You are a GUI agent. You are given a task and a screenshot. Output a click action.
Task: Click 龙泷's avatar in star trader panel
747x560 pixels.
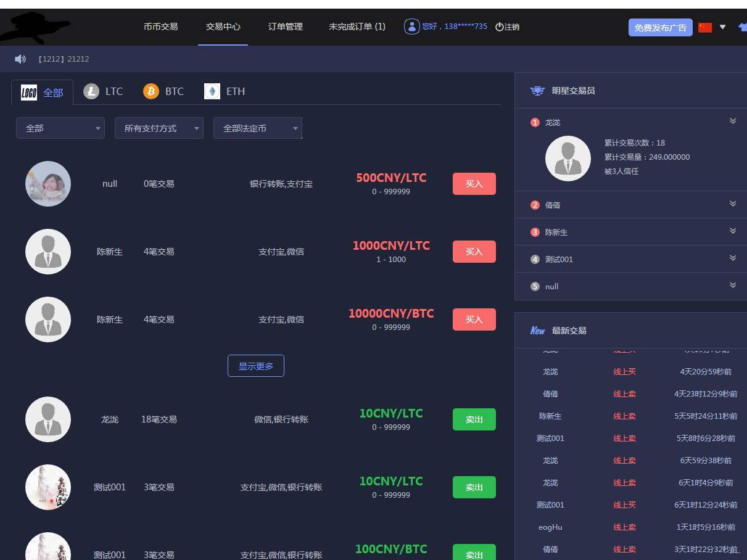coord(568,159)
